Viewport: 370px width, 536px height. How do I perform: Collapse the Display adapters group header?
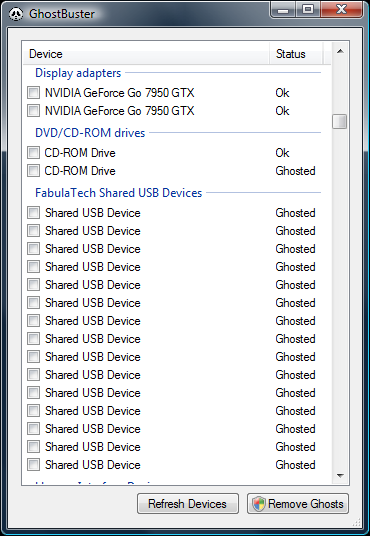[78, 73]
